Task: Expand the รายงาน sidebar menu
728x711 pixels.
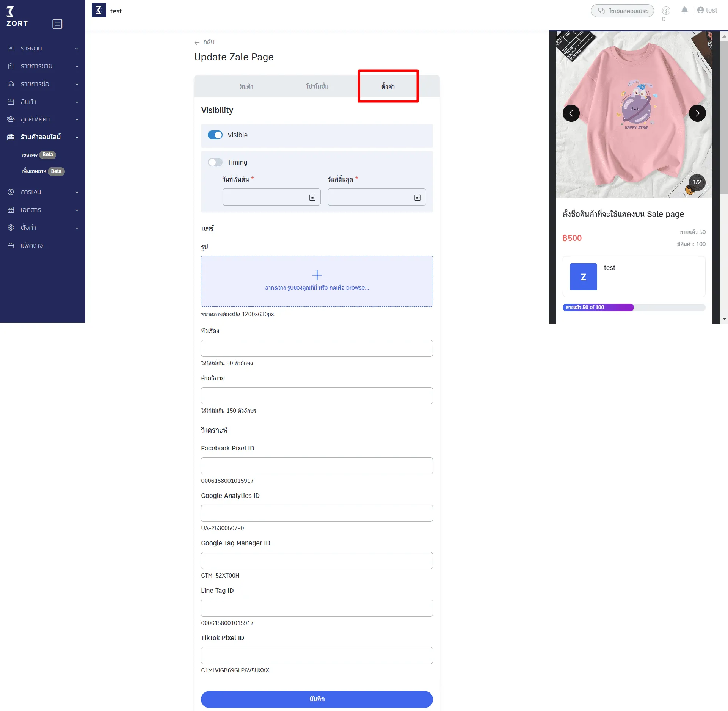Action: (42, 48)
